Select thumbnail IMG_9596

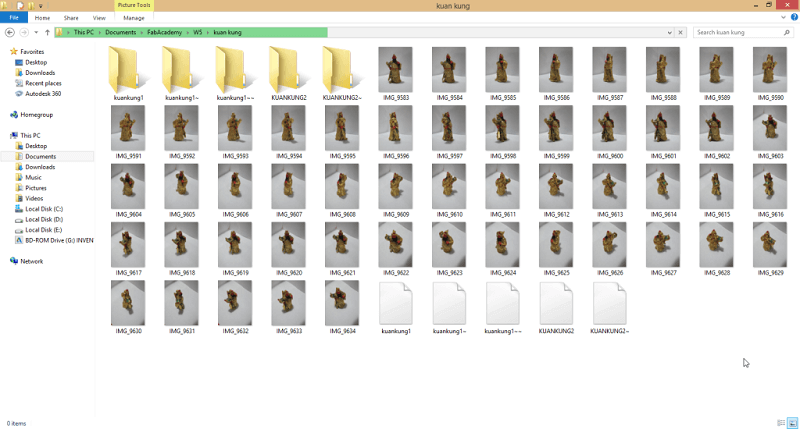[x=395, y=132]
